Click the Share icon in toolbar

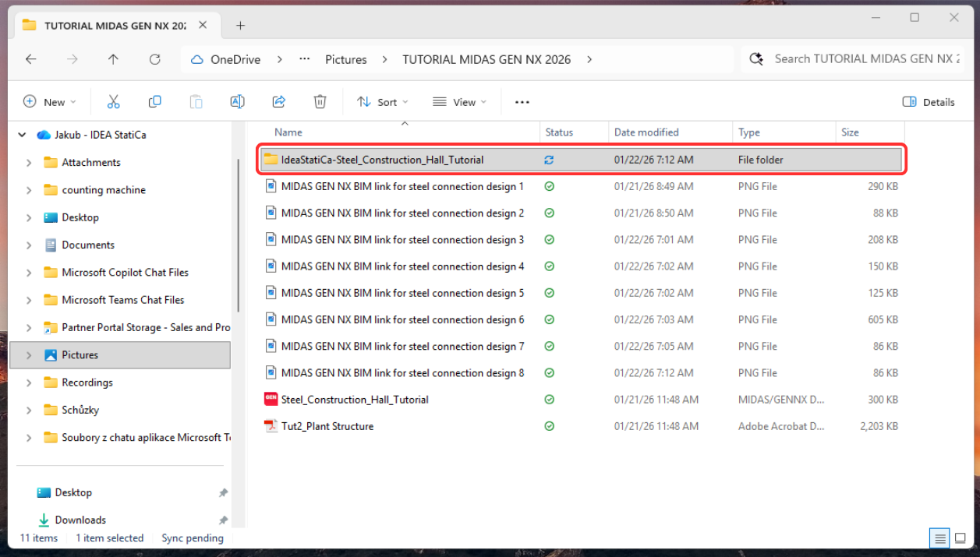pyautogui.click(x=278, y=102)
